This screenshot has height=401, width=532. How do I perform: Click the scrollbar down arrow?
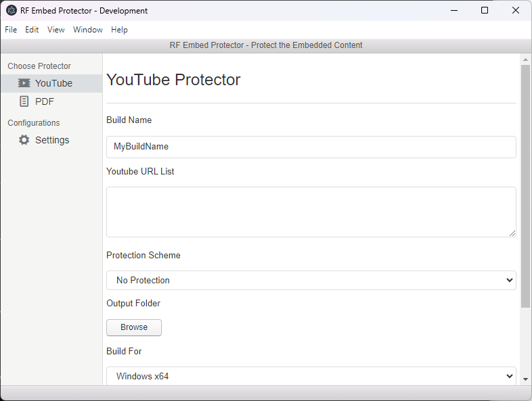pyautogui.click(x=525, y=379)
